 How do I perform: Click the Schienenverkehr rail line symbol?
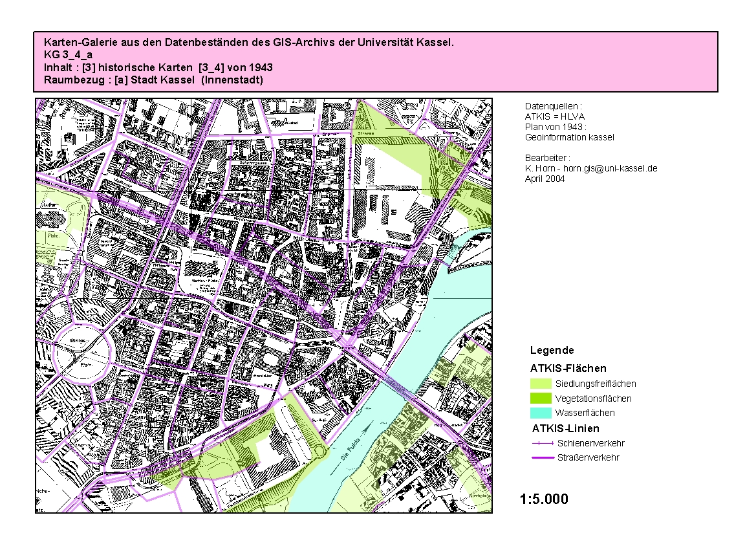[542, 444]
